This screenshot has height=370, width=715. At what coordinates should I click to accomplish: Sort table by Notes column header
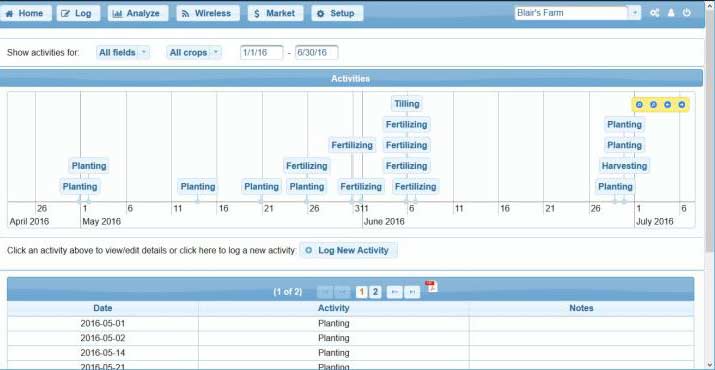(x=581, y=308)
